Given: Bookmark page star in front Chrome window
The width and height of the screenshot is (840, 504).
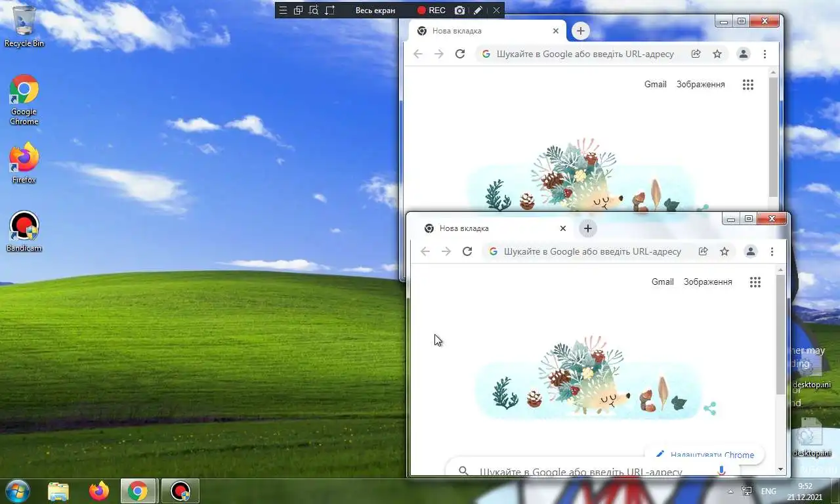Looking at the screenshot, I should tap(724, 251).
